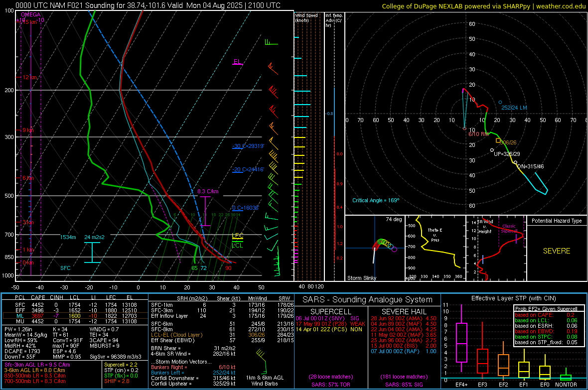Viewport: 588px width, 390px height.
Task: Click the Potential Hazard Type header
Action: pos(557,221)
